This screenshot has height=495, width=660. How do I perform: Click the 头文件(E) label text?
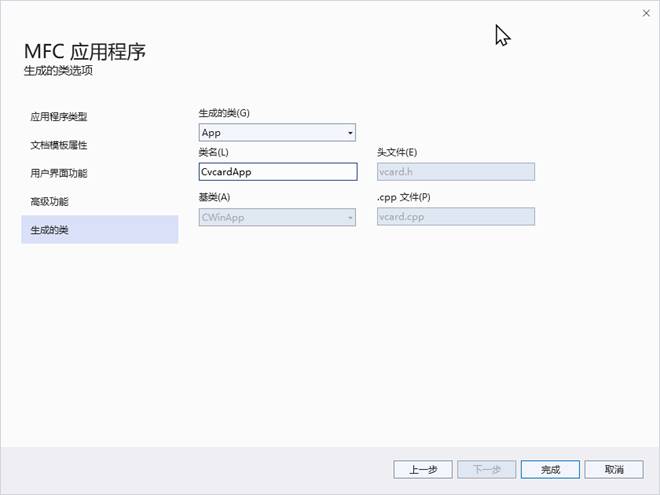(397, 152)
